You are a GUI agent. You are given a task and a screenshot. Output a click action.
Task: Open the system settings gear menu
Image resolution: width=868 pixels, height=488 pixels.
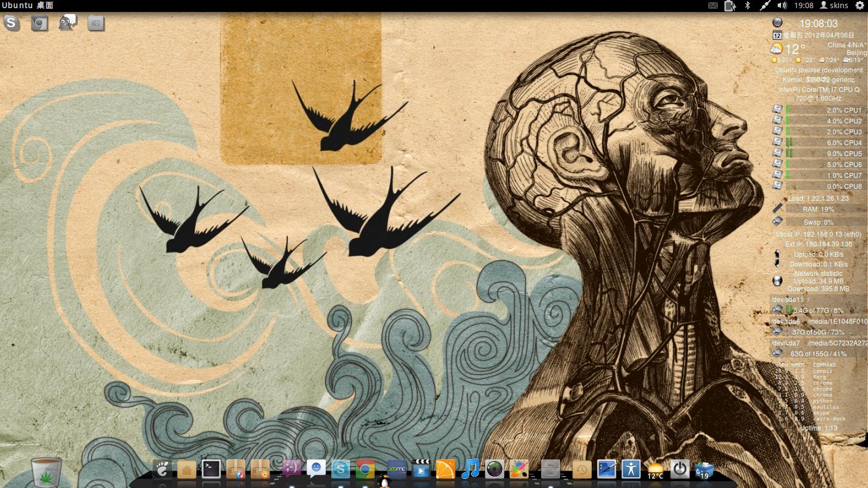[x=859, y=5]
